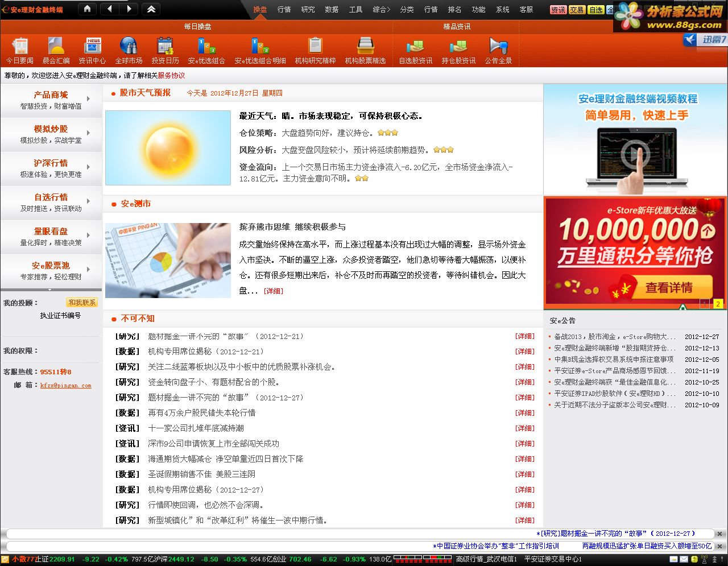
Task: Go forward with right arrow button
Action: tap(129, 9)
